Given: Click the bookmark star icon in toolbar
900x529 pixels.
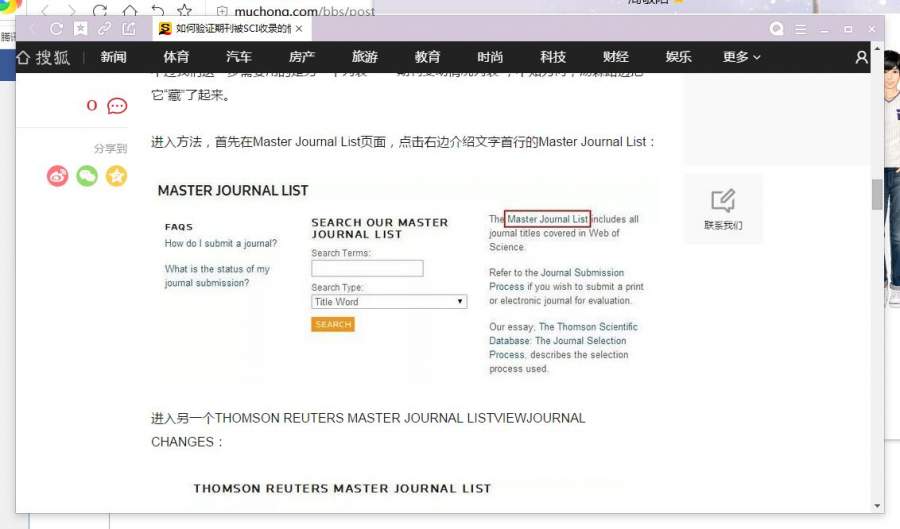Looking at the screenshot, I should pyautogui.click(x=80, y=29).
